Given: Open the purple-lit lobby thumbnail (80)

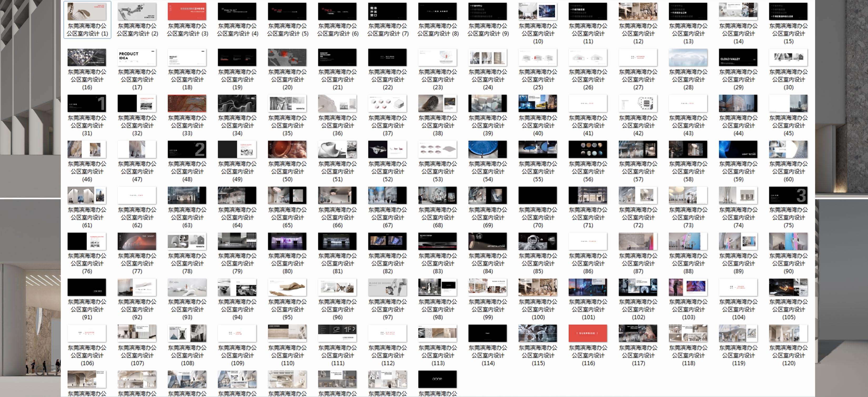Looking at the screenshot, I should click(x=287, y=241).
